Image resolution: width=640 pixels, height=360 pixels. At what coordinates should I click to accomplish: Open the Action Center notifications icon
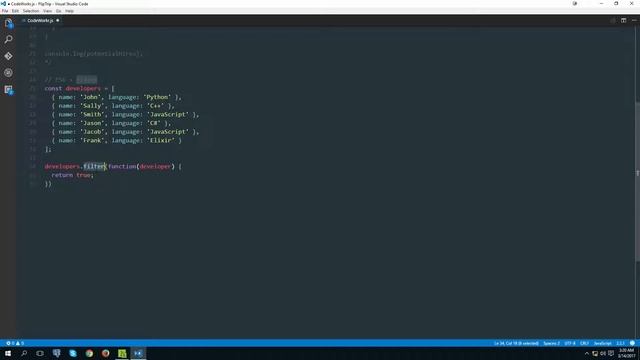(611, 353)
